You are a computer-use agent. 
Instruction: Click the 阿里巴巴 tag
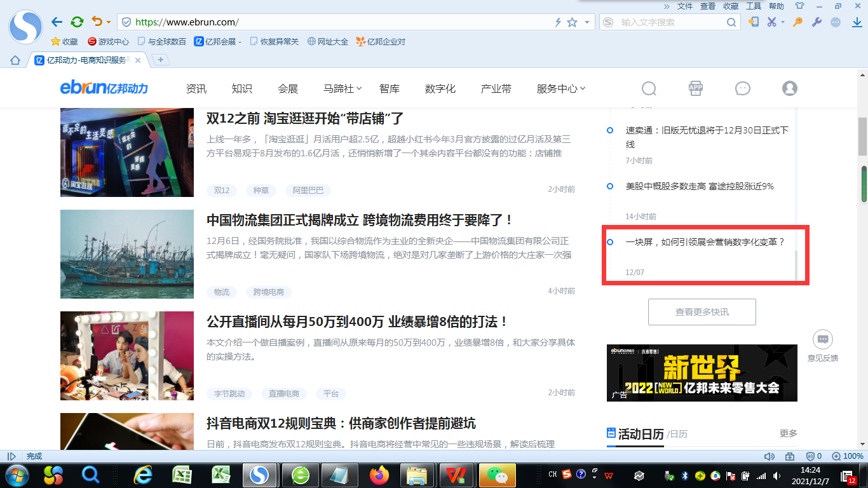coord(308,190)
